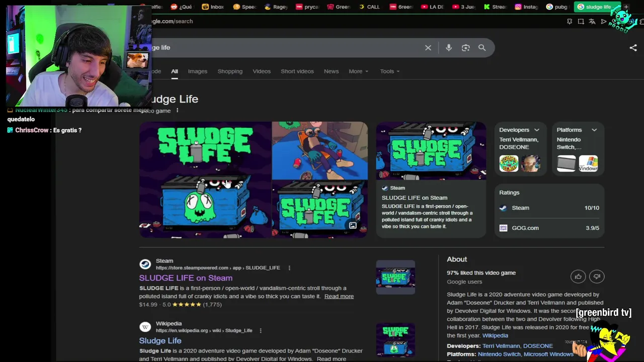This screenshot has height=362, width=644.
Task: Click the second developer avatar thumbnail
Action: (530, 163)
